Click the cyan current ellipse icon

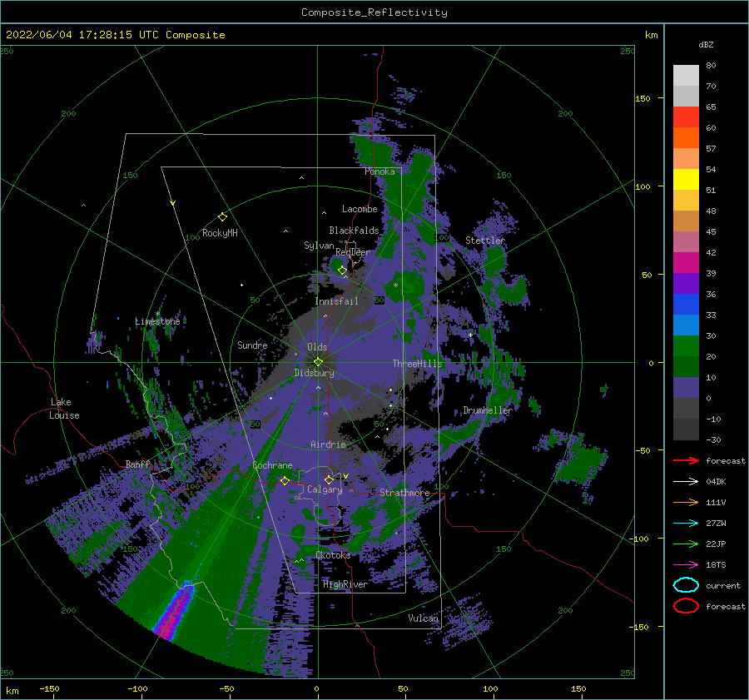(686, 585)
